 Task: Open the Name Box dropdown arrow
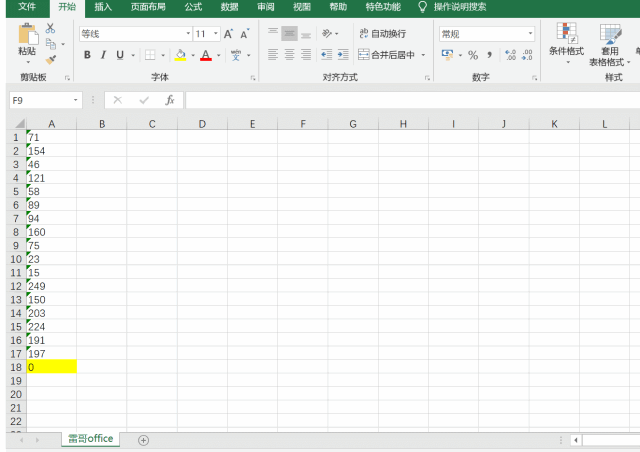(76, 100)
